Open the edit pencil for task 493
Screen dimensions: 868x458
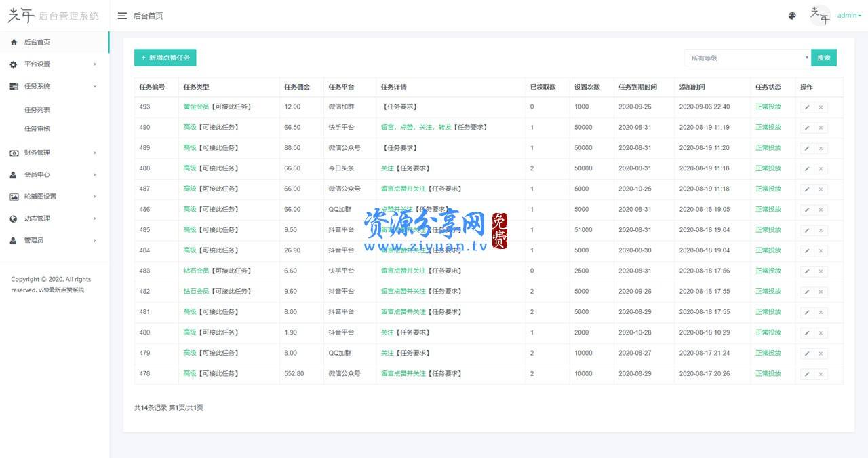coord(806,107)
